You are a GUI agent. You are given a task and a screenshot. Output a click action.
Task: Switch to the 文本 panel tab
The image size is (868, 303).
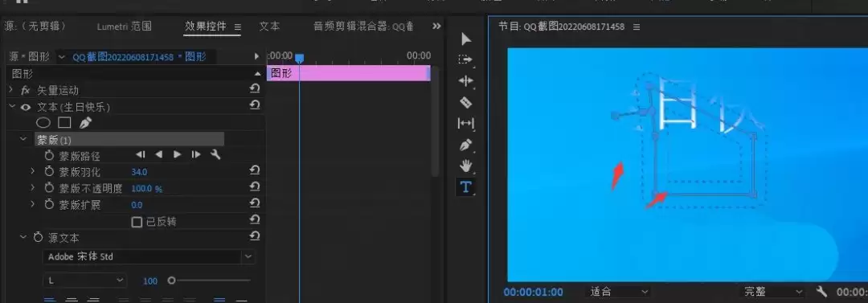click(x=269, y=26)
